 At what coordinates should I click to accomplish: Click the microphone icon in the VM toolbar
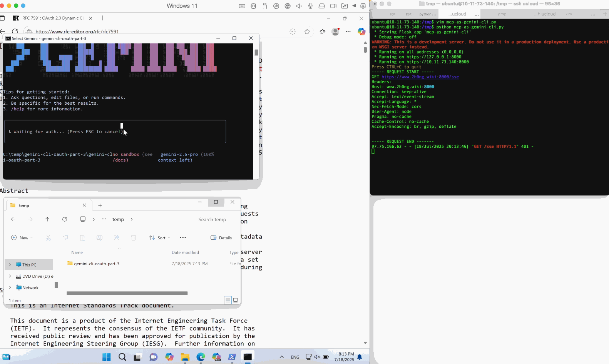tap(310, 6)
